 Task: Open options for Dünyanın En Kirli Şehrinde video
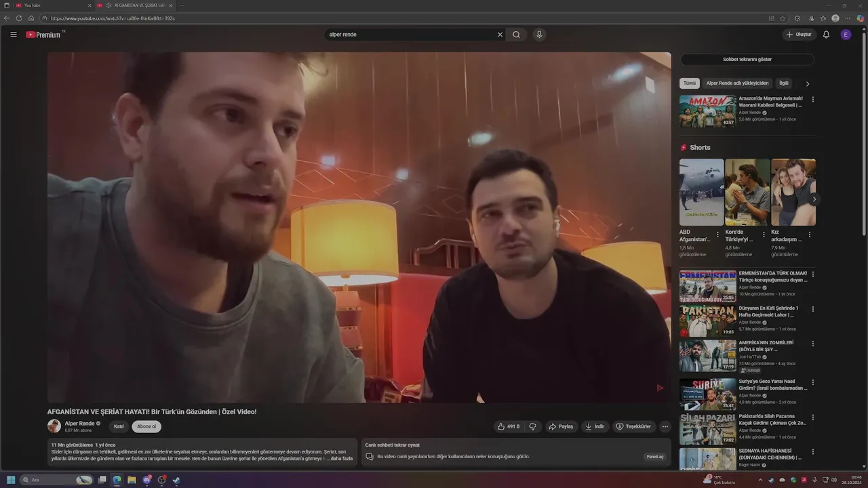[x=813, y=309]
